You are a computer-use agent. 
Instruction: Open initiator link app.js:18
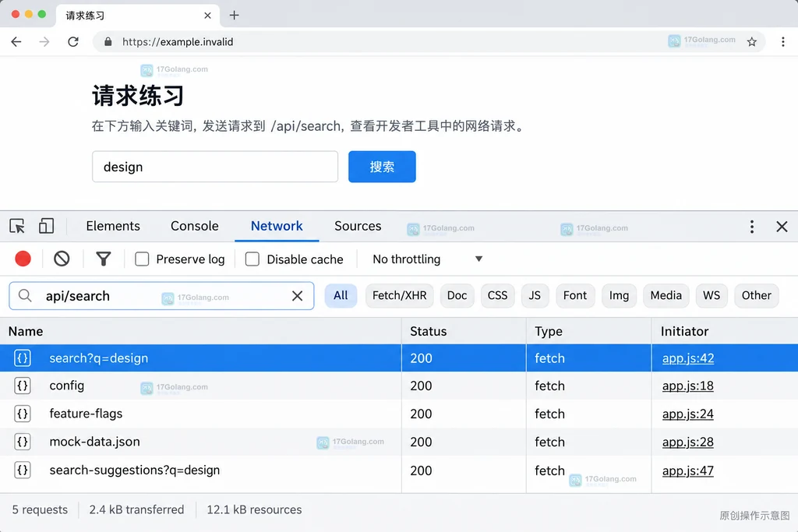(688, 386)
